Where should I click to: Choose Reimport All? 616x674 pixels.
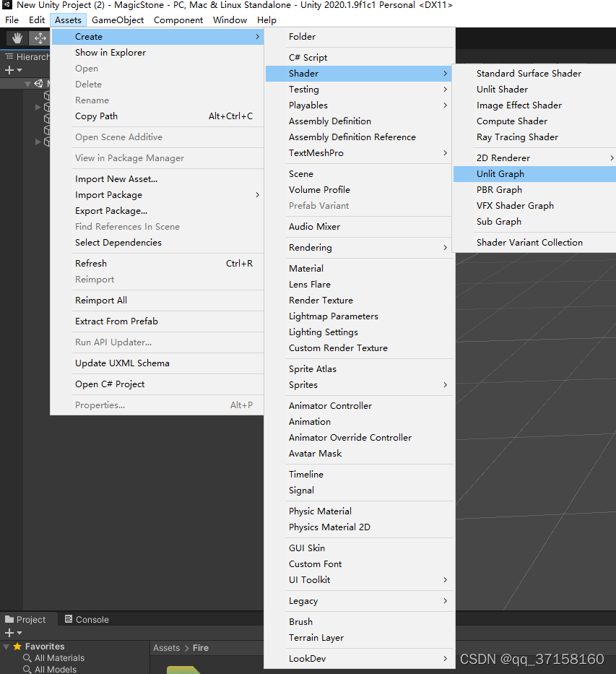157,301
